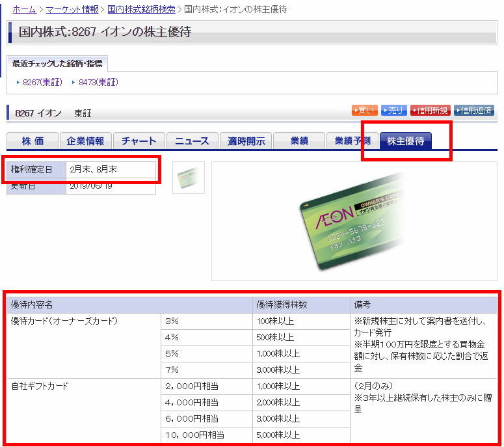Click the small Aeon card thumbnail
The image size is (504, 447).
(189, 178)
